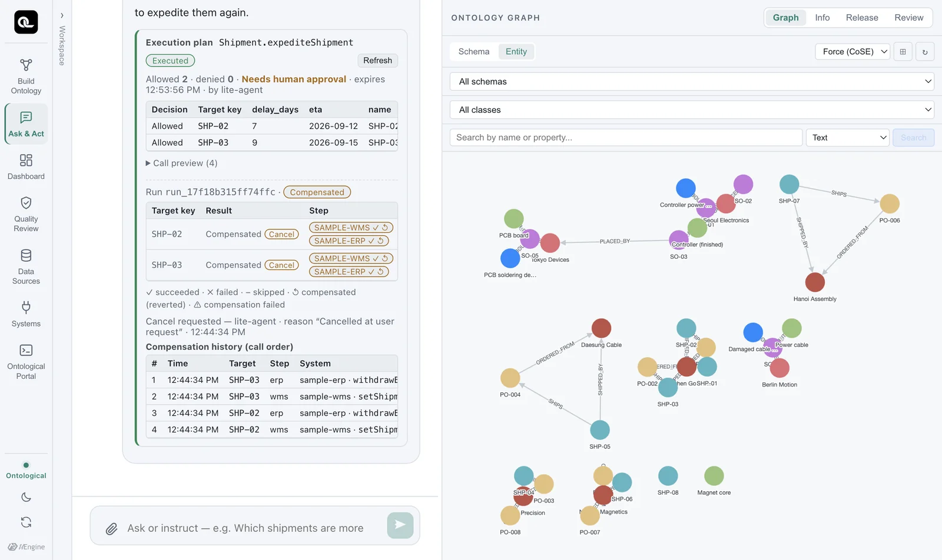942x560 pixels.
Task: Expand the Call preview (4) disclosure
Action: 181,164
